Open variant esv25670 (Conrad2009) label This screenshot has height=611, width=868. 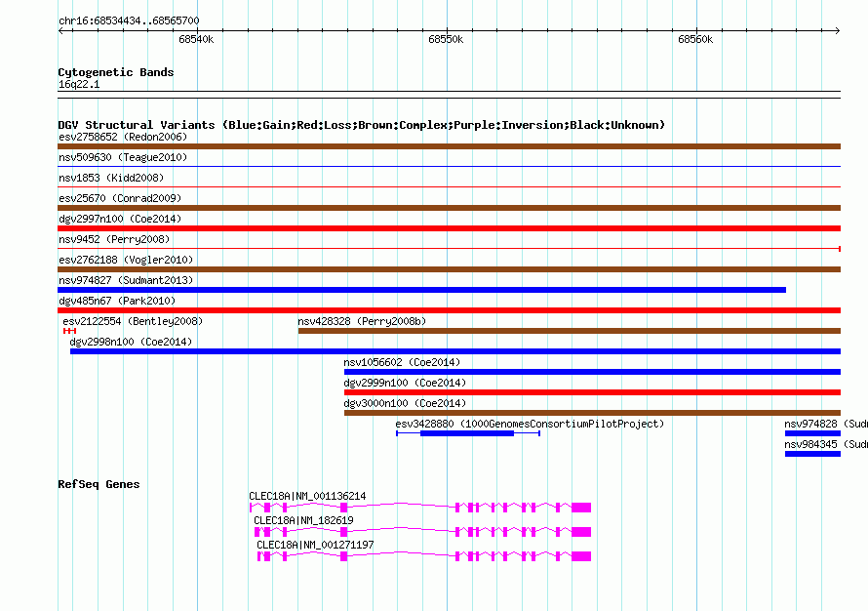[x=120, y=198]
